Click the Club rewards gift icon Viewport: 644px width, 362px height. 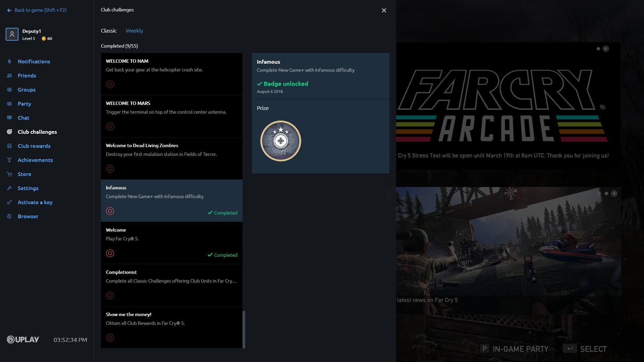[x=9, y=146]
